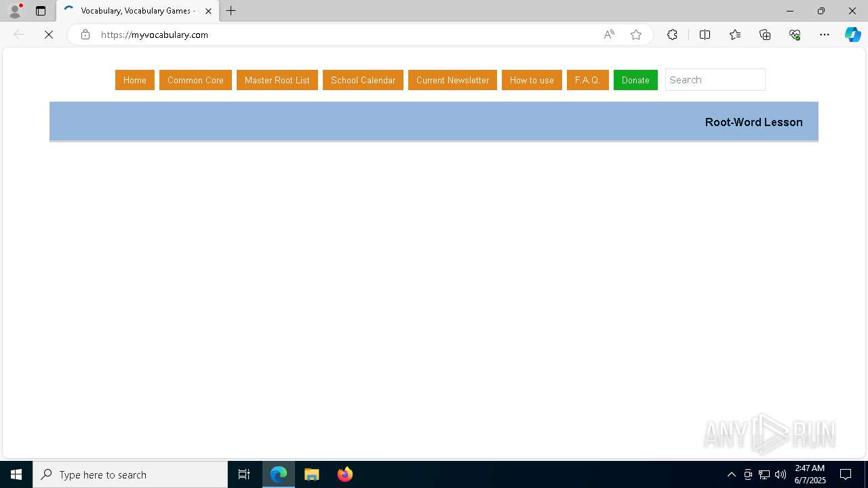Viewport: 868px width, 488px height.
Task: Open the tab actions menu icon
Action: pyautogui.click(x=41, y=11)
